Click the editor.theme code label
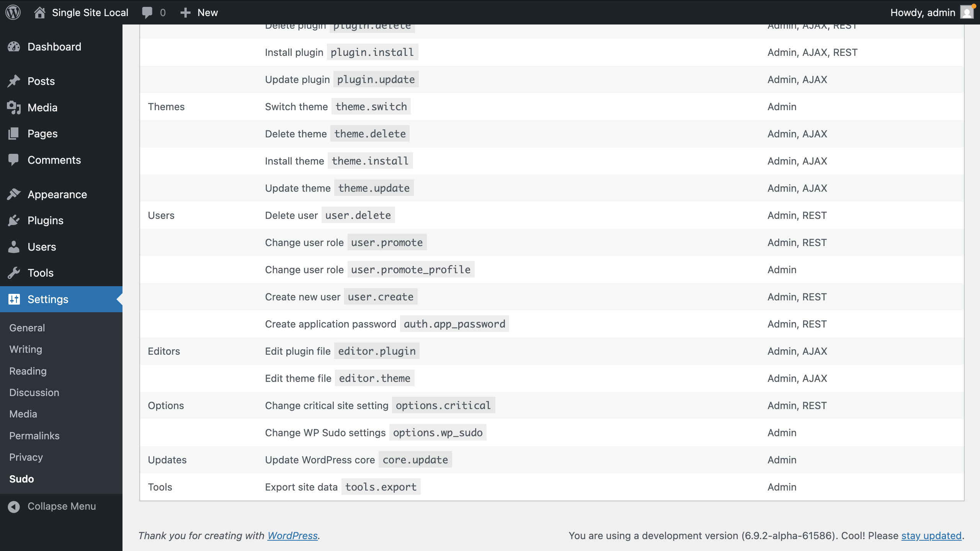 click(374, 378)
